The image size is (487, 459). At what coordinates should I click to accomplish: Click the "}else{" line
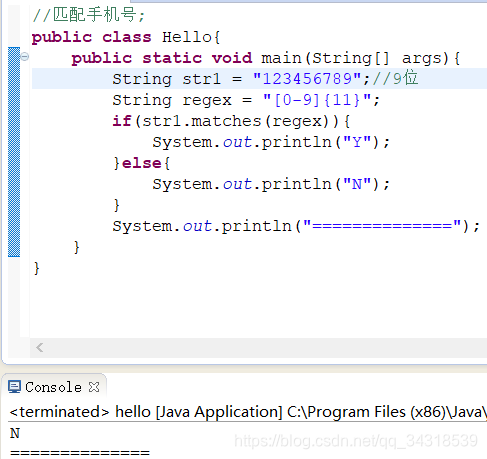click(141, 163)
